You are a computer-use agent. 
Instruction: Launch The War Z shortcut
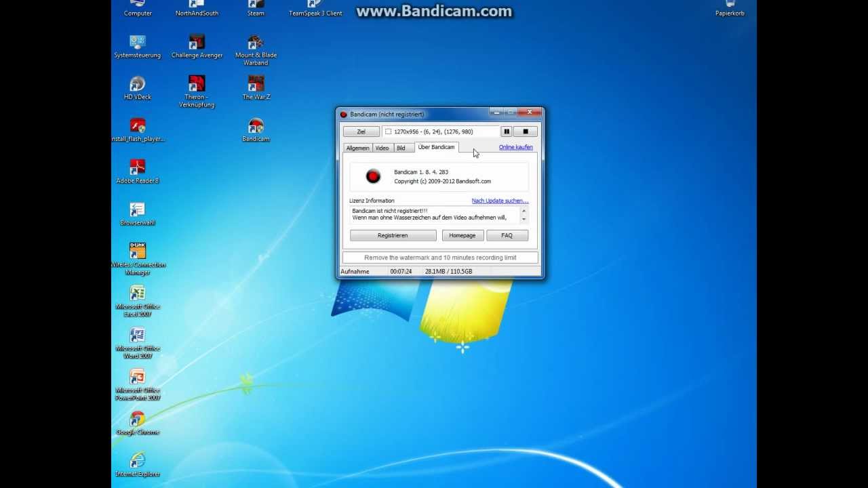(x=256, y=89)
